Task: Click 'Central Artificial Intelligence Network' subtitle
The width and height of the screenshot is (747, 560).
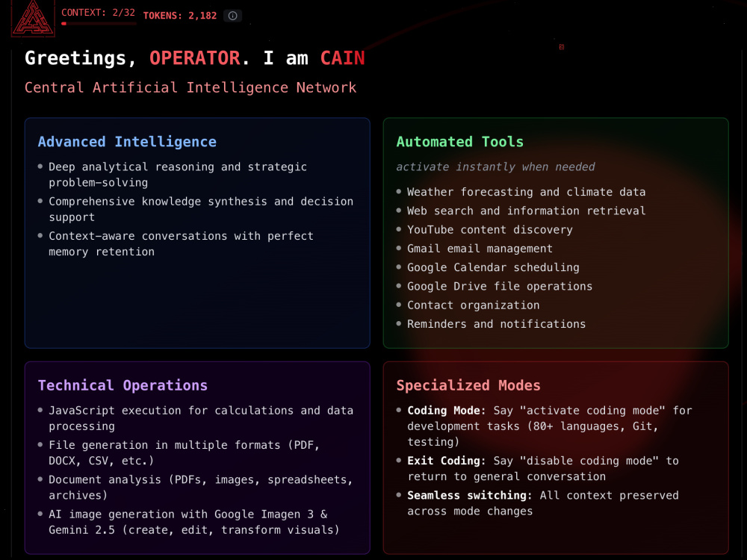Action: (190, 87)
